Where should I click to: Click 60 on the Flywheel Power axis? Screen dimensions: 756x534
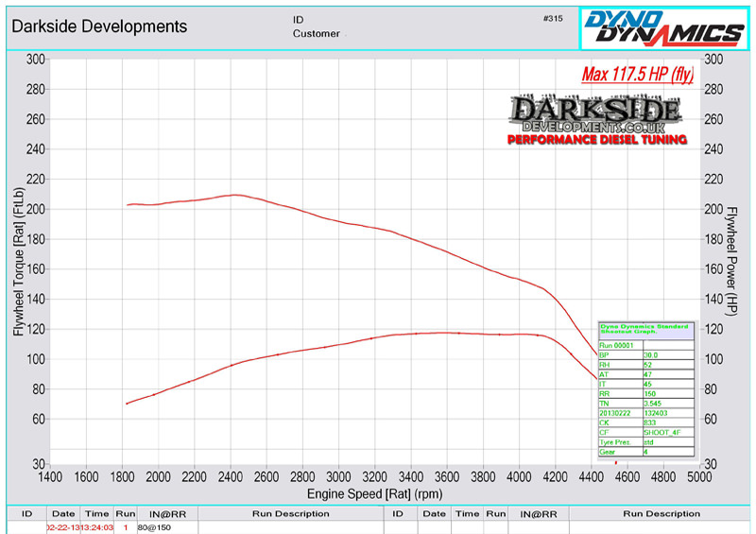pyautogui.click(x=711, y=420)
